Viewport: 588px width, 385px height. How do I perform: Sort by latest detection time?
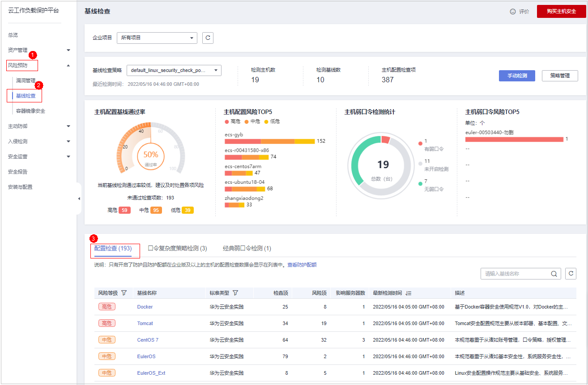(x=408, y=293)
